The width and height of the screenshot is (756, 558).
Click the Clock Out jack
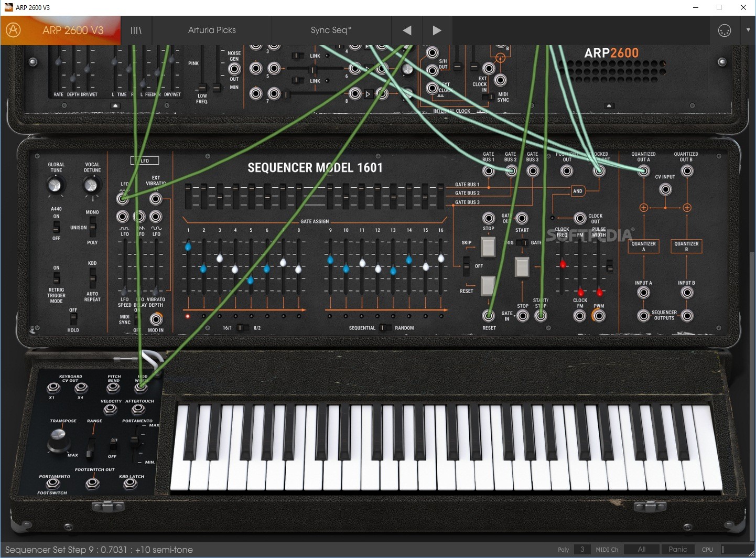tap(580, 218)
